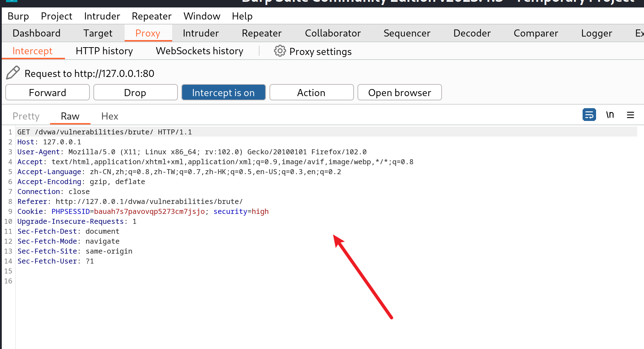644x349 pixels.
Task: Click the PHPSESSID cookie value
Action: click(x=149, y=211)
